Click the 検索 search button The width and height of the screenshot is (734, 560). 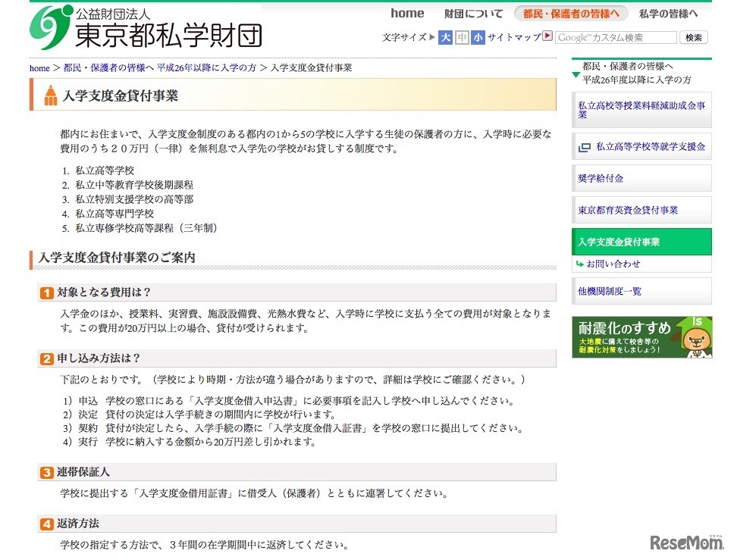[x=692, y=36]
